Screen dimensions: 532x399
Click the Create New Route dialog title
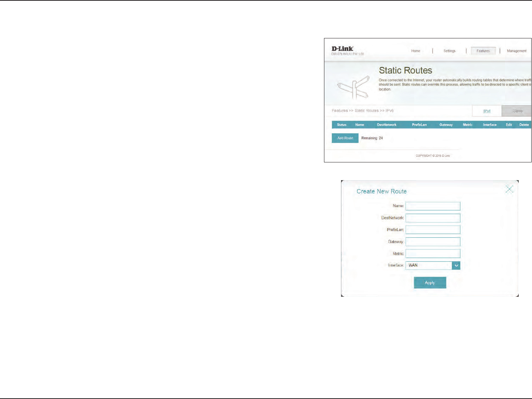click(382, 191)
